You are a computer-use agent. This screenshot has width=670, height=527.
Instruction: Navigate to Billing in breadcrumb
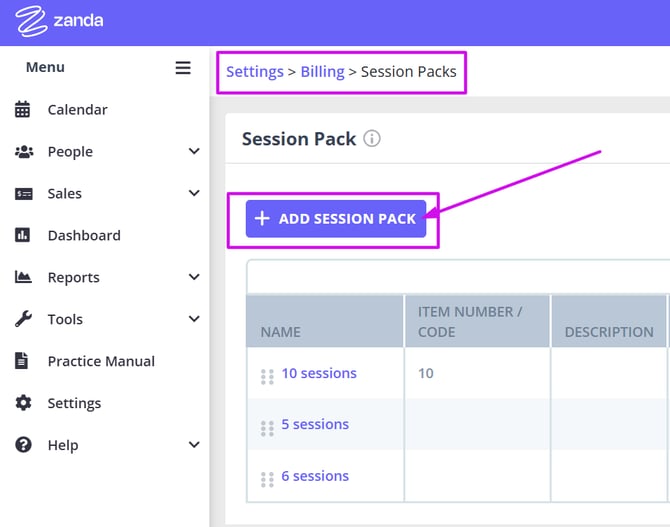322,72
